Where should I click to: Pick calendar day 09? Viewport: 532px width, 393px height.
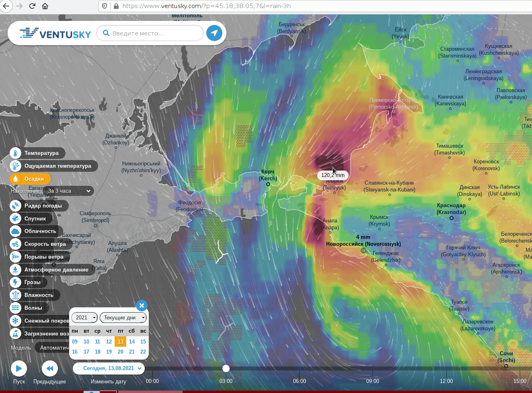[75, 342]
